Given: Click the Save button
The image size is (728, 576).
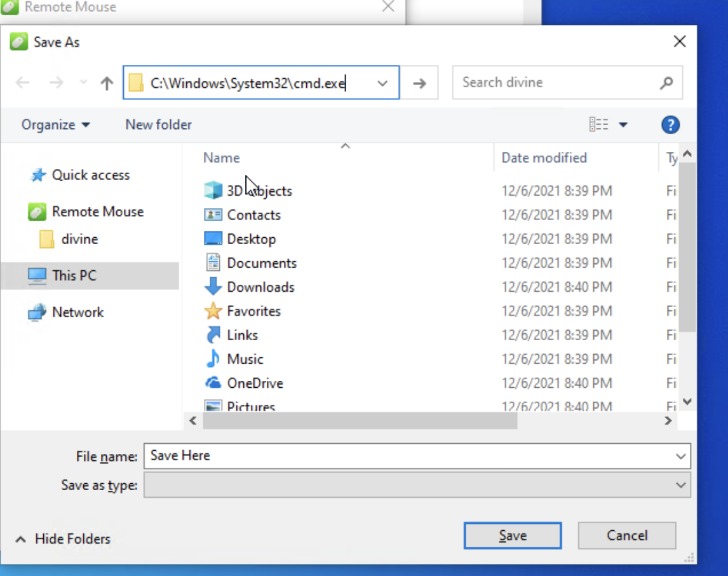Looking at the screenshot, I should (513, 535).
